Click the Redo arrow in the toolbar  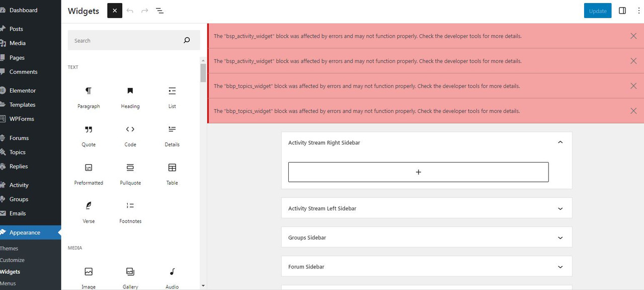pos(145,11)
